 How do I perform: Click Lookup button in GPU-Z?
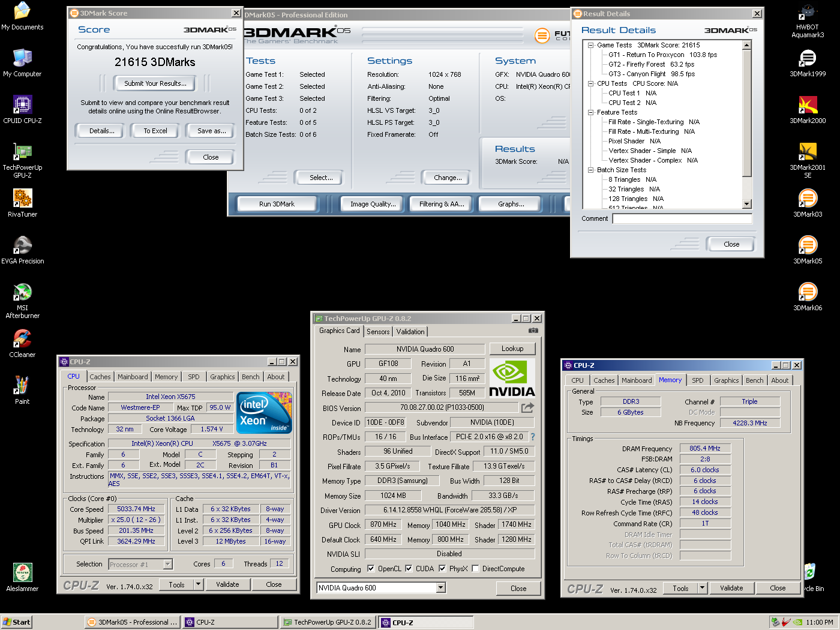pos(512,349)
